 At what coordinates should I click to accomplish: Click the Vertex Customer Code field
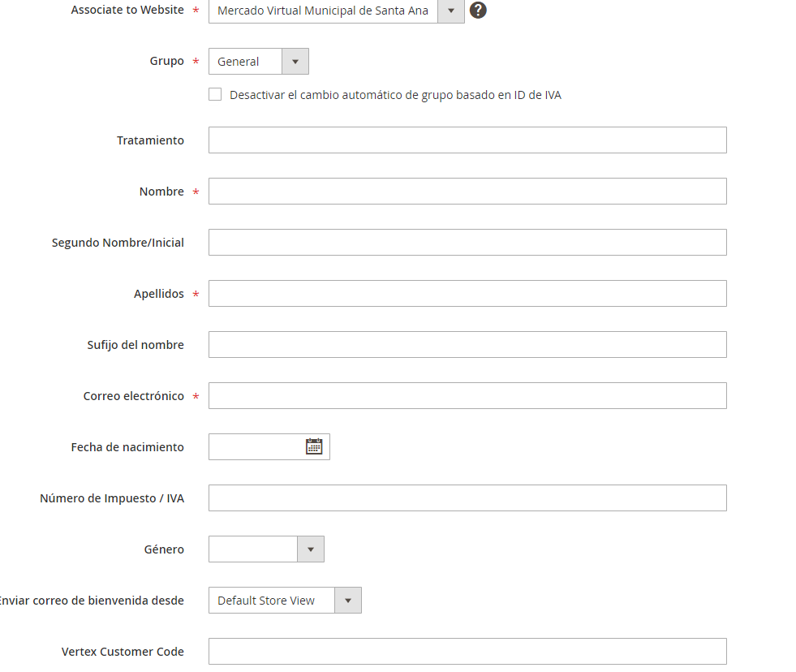click(x=467, y=651)
